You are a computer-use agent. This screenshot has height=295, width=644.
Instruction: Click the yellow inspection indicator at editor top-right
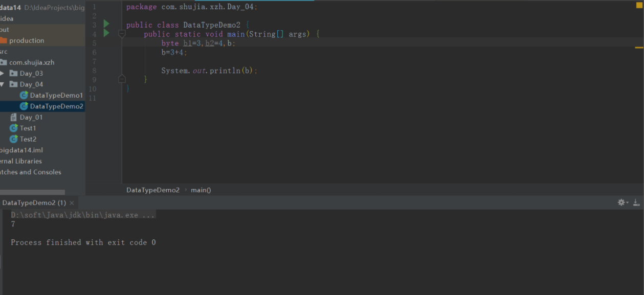639,5
